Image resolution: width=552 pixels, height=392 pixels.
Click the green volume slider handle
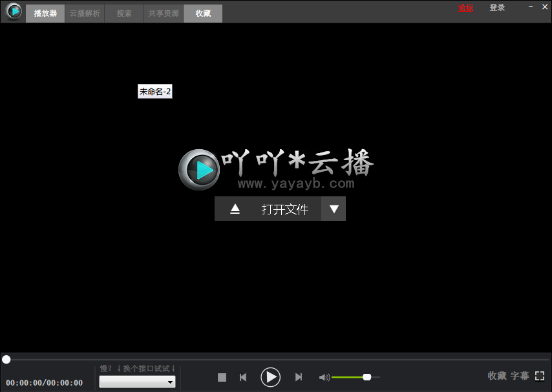tap(367, 377)
